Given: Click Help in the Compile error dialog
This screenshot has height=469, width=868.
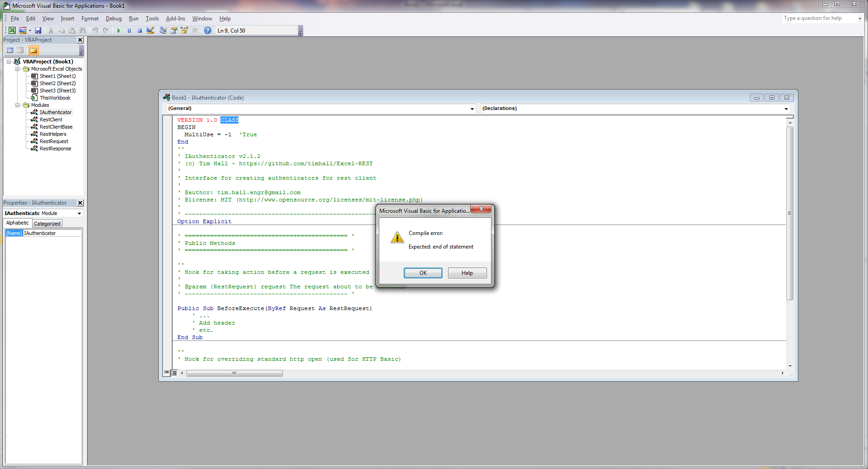Looking at the screenshot, I should coord(467,273).
